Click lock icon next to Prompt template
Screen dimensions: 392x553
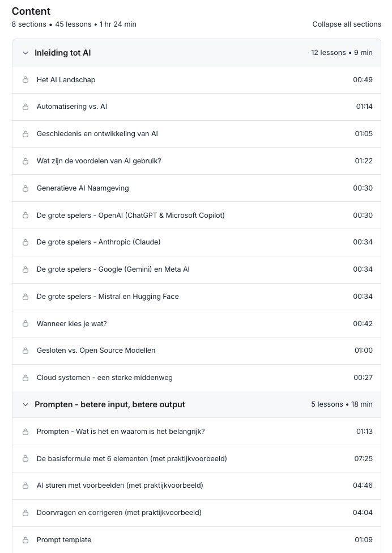pyautogui.click(x=25, y=540)
